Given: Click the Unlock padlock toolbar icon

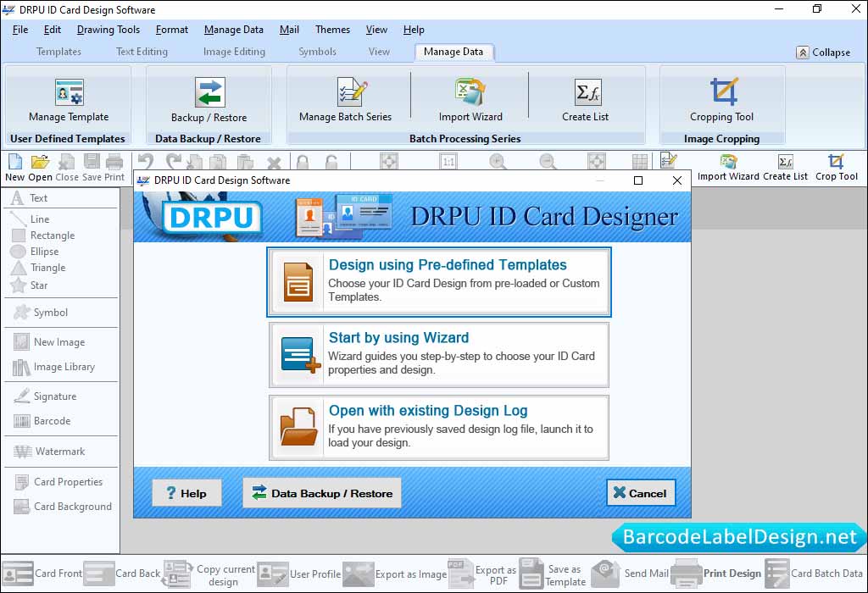Looking at the screenshot, I should point(331,162).
